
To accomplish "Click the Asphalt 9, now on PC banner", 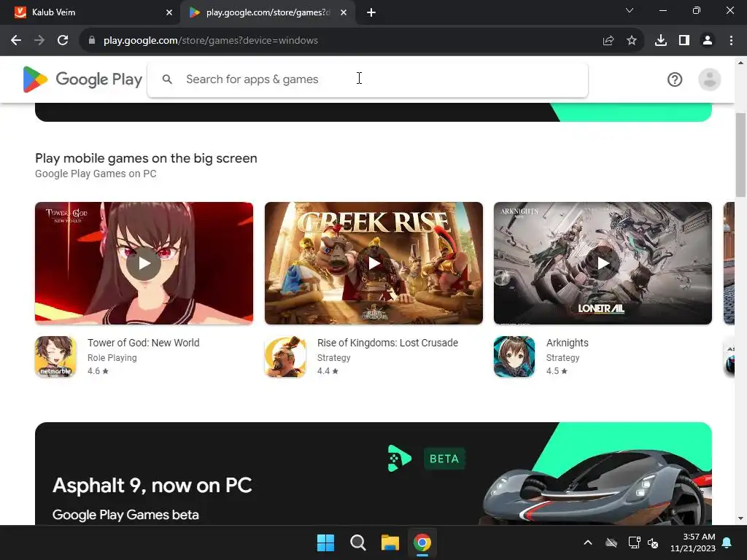I will coord(373,473).
